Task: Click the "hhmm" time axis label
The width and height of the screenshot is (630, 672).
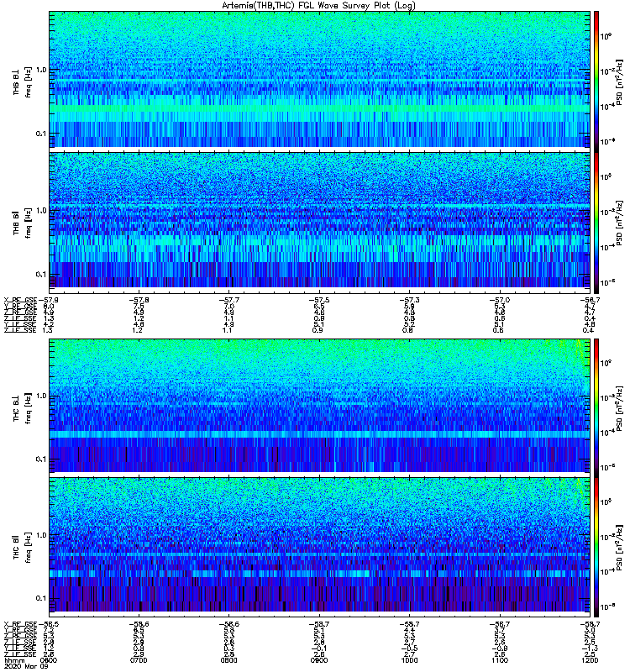Action: (x=13, y=660)
